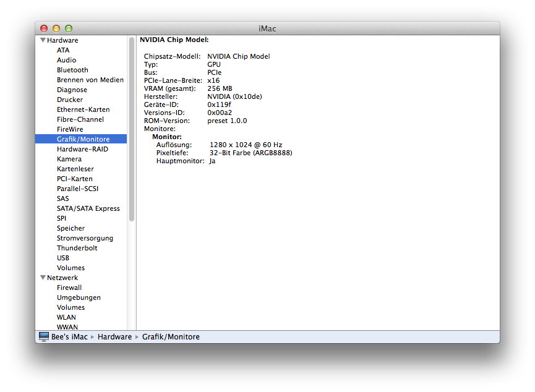Image resolution: width=535 pixels, height=392 pixels.
Task: Open Ethernet-Karten entry
Action: (x=83, y=109)
